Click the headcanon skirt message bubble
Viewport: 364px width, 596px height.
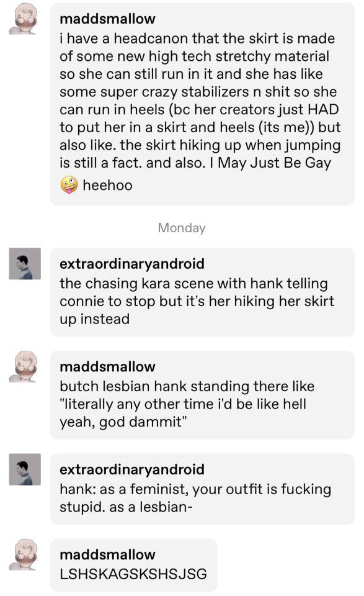click(202, 104)
